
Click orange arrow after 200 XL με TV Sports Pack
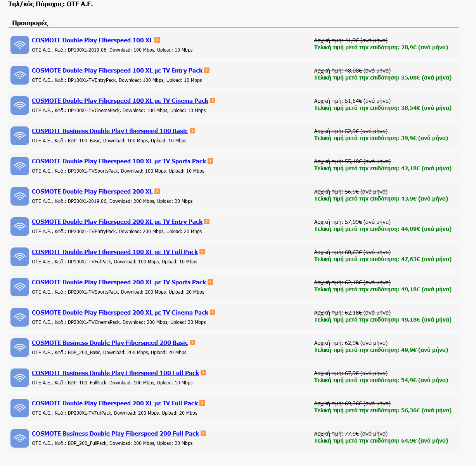[210, 282]
